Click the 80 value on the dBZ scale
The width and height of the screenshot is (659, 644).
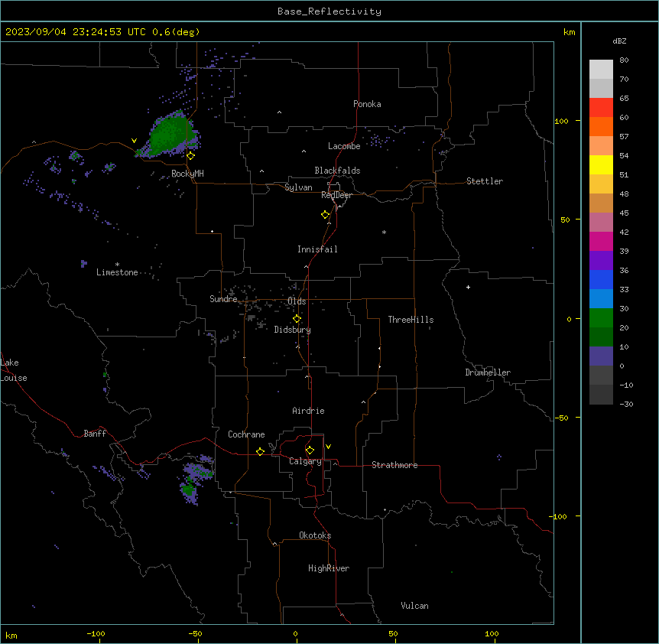[x=624, y=60]
